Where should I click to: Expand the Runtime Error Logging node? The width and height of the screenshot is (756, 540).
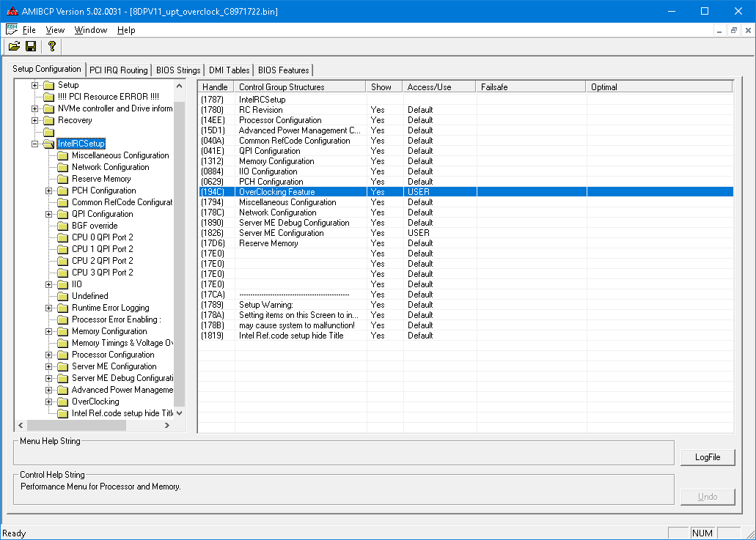pos(48,308)
